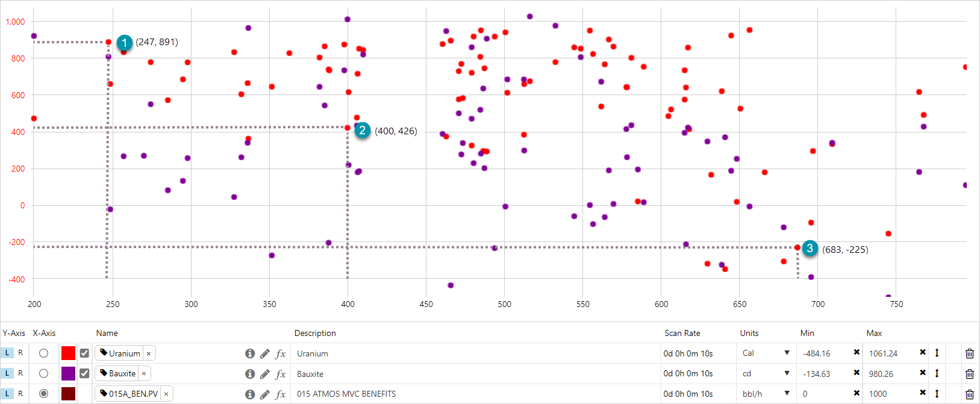The height and width of the screenshot is (404, 980).
Task: Set the 015A_BEN.PV Y-Axis to L
Action: (x=7, y=394)
